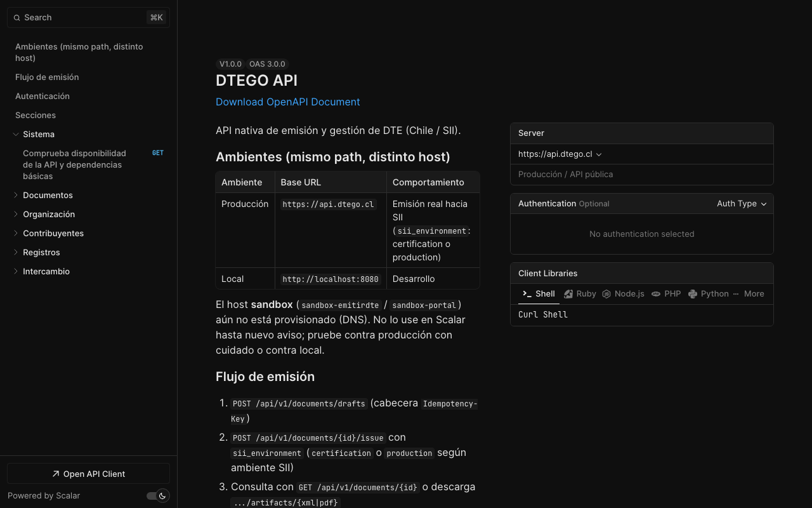Expand the Organización section
The height and width of the screenshot is (508, 812).
coord(16,214)
